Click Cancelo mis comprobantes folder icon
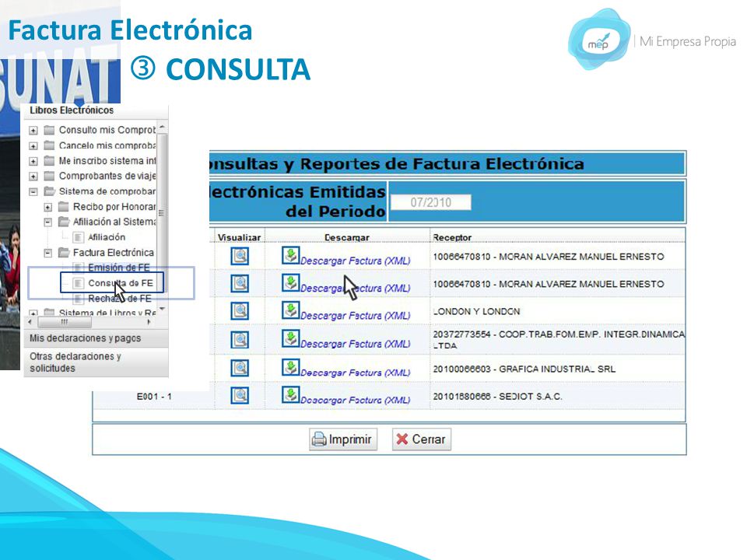The height and width of the screenshot is (560, 747). click(49, 145)
